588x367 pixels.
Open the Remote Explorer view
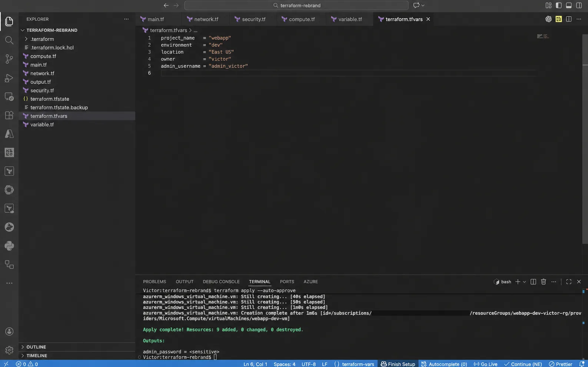point(9,97)
